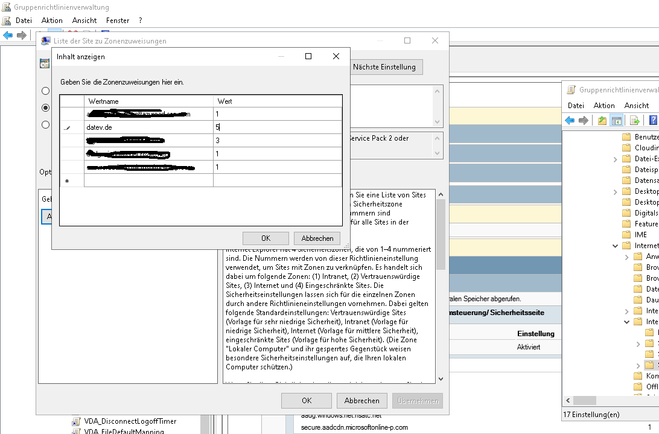The image size is (659, 434).
Task: Click the Gruppenrichtlinienverwaltung title bar app icon
Action: click(x=7, y=6)
